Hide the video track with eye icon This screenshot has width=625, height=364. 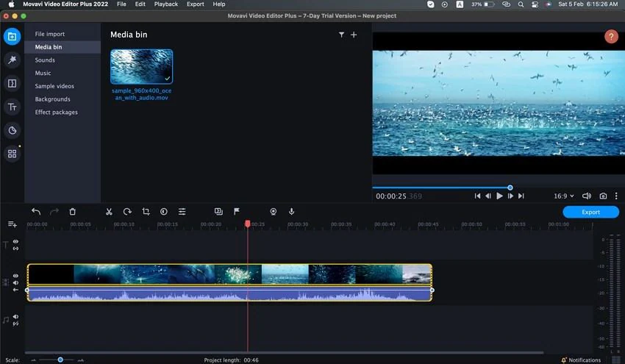tap(15, 276)
